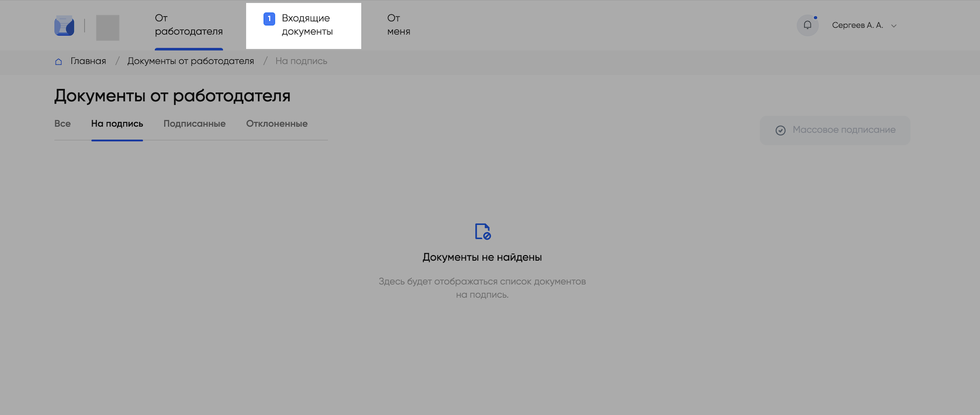The width and height of the screenshot is (980, 415).
Task: Click the blue badge with number 1
Action: (269, 19)
